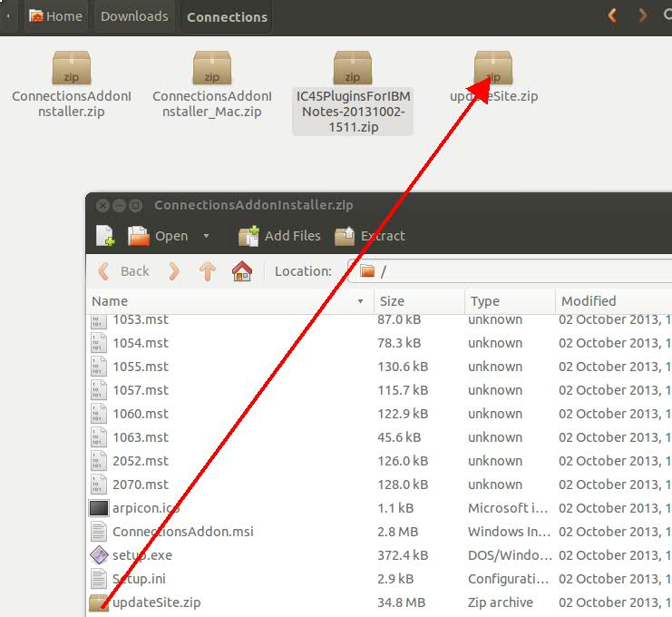This screenshot has height=617, width=672.
Task: Click the up arrow to parent folder
Action: (208, 271)
